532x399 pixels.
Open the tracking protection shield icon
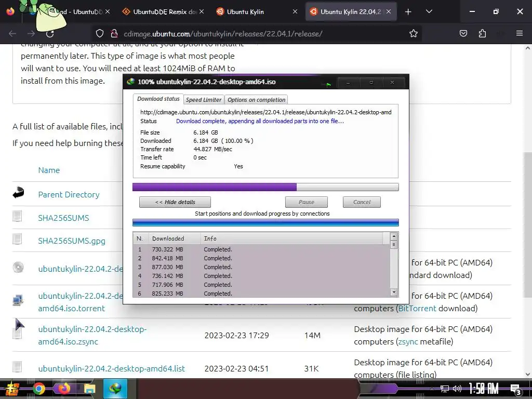(99, 34)
